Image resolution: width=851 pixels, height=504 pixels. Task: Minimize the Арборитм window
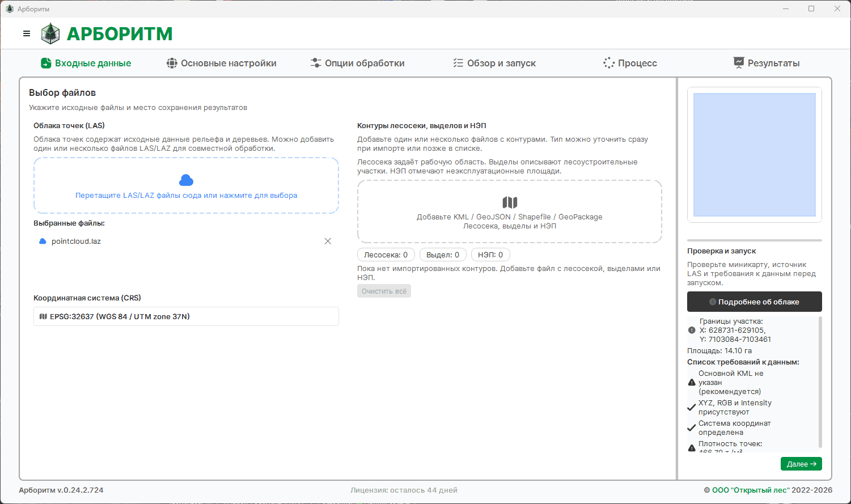coord(786,9)
